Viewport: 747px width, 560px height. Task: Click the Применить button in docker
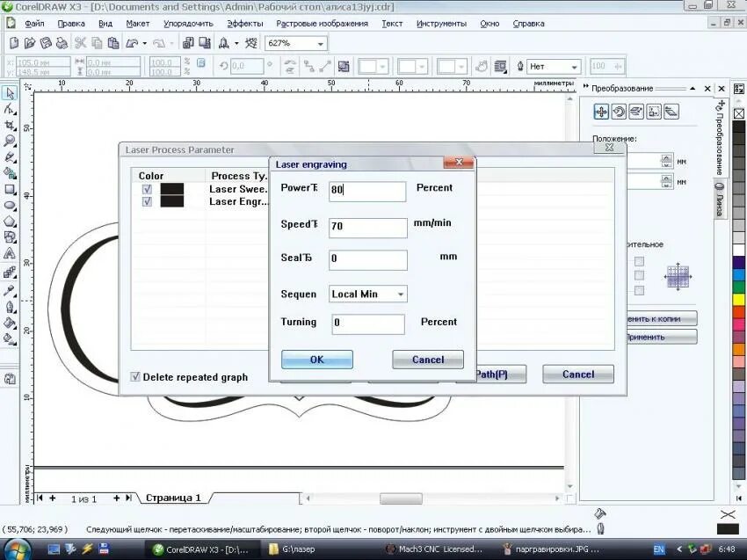(x=661, y=337)
